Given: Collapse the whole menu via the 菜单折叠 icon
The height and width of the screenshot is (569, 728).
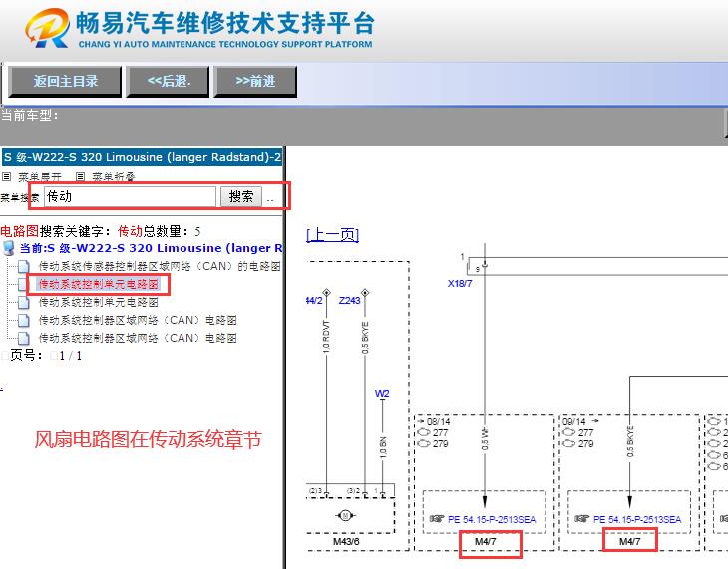Looking at the screenshot, I should click(81, 176).
